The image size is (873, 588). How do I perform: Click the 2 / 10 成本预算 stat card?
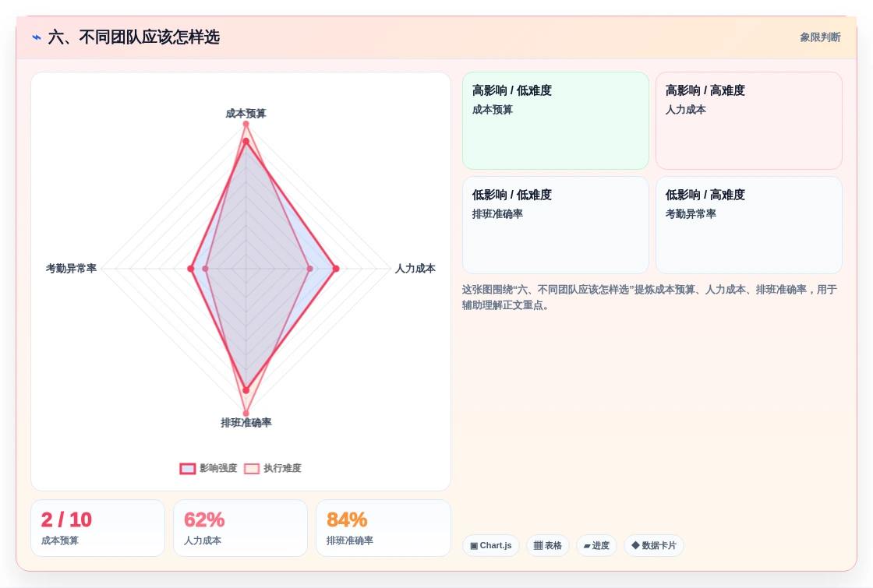[x=98, y=528]
